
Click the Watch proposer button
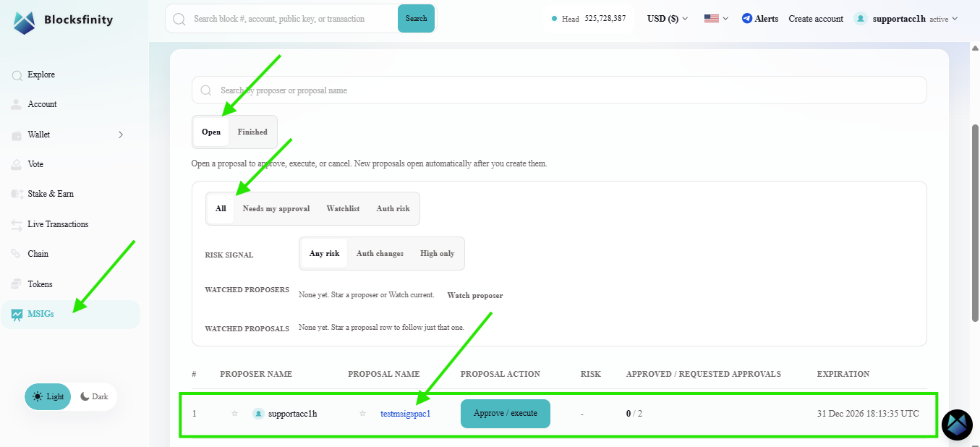[475, 295]
